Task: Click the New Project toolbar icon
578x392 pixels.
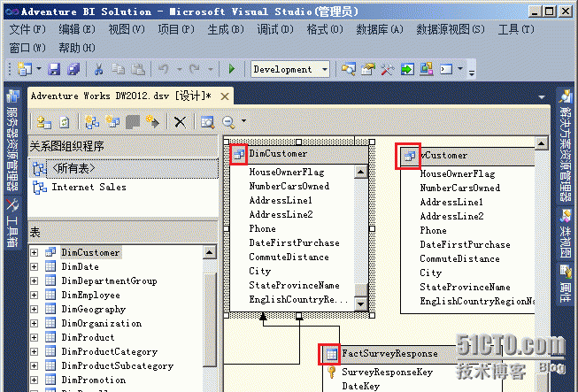Action: click(x=24, y=69)
